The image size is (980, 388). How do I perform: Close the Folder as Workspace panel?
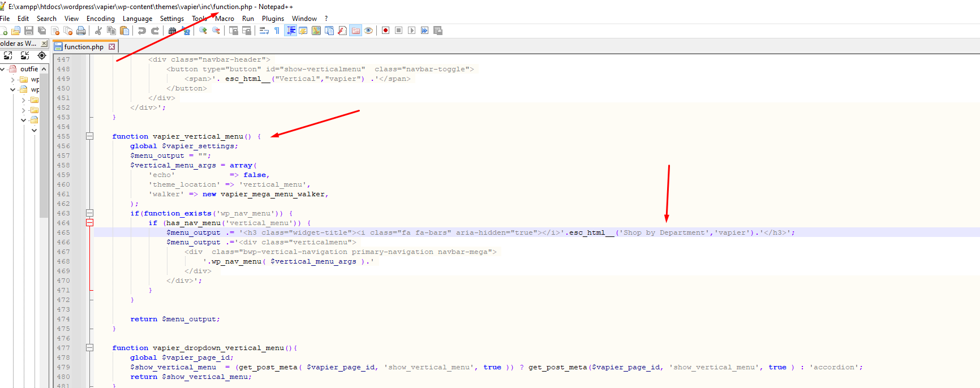44,44
